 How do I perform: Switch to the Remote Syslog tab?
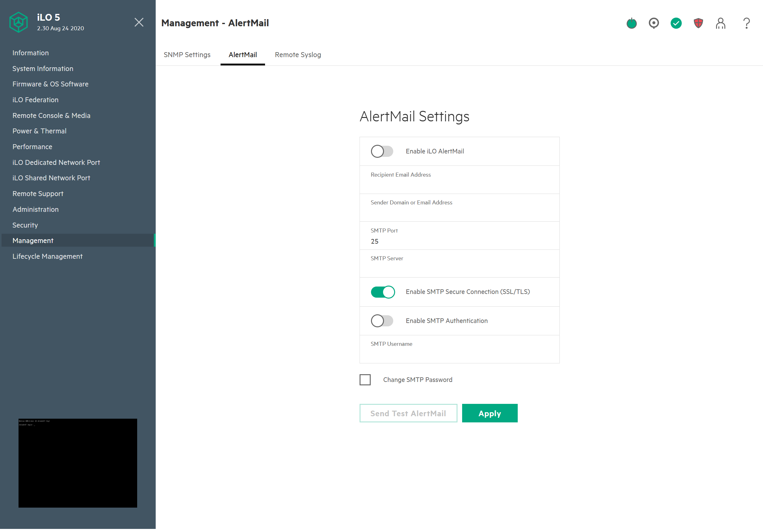coord(298,55)
